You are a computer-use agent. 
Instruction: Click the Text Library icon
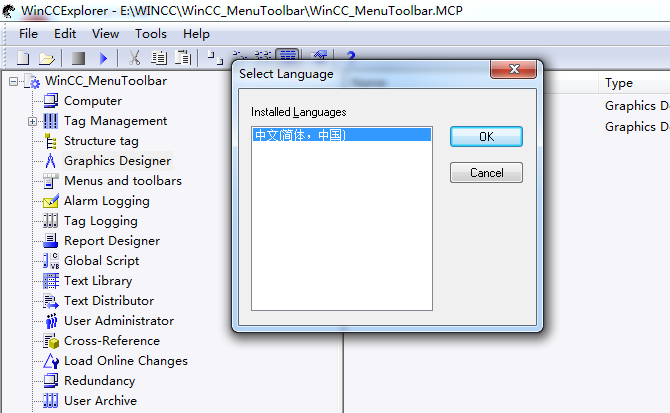(51, 281)
